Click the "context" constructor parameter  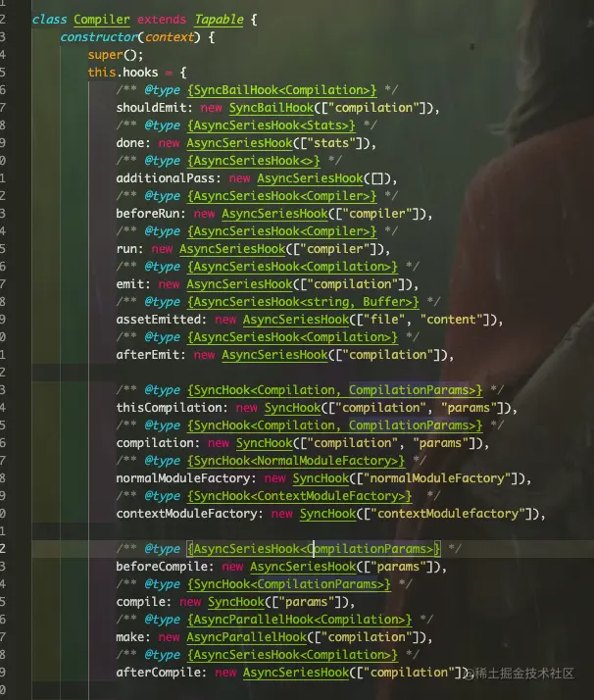pos(170,37)
